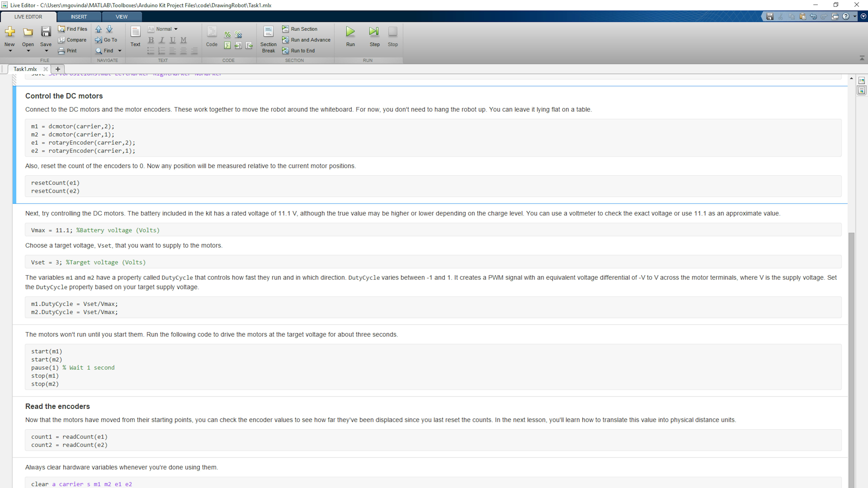
Task: Align text right
Action: click(x=194, y=51)
